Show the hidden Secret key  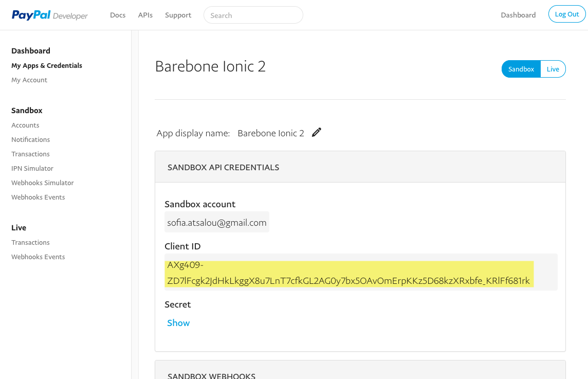[x=178, y=323]
